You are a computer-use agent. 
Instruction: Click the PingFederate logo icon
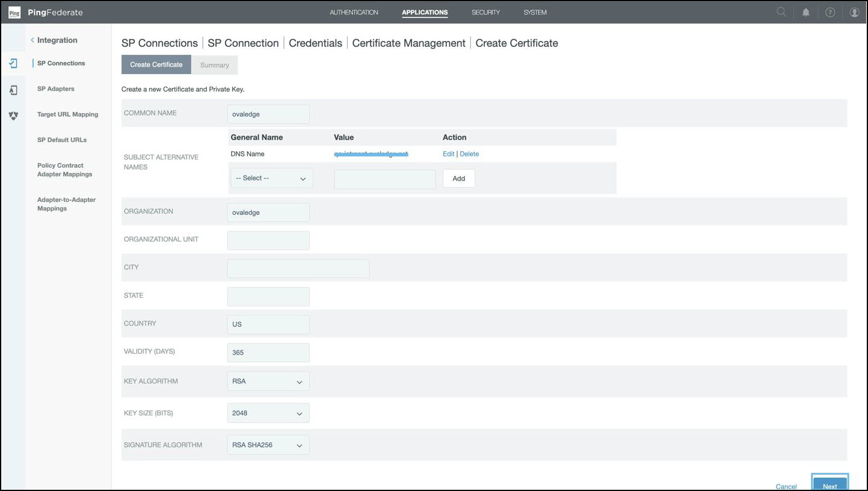(x=14, y=13)
